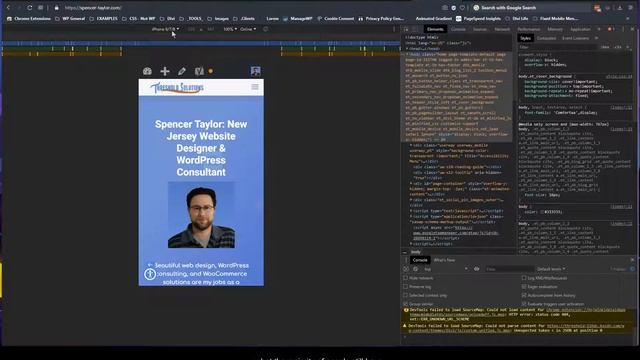Switch to Elements tab in DevTools
This screenshot has height=360, width=640.
click(435, 29)
